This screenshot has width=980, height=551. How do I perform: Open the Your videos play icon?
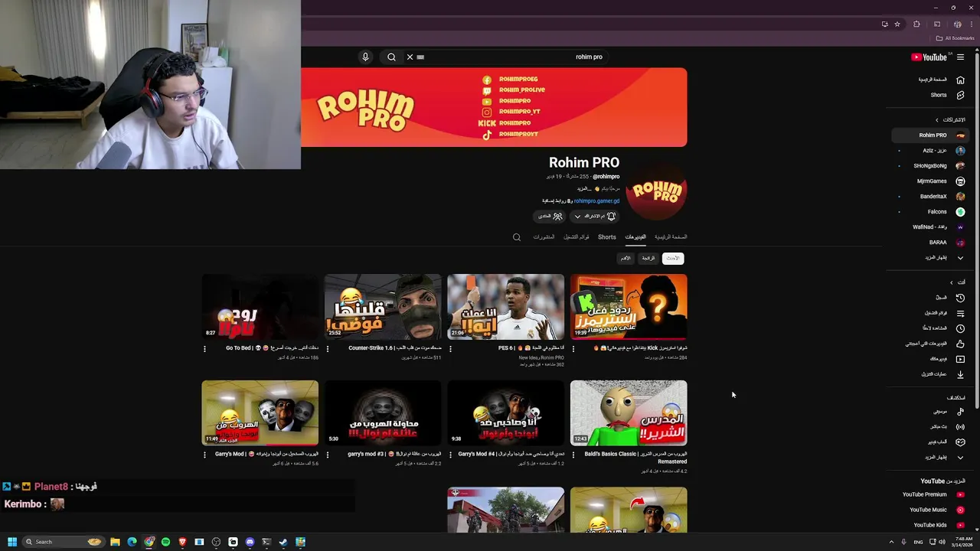960,359
